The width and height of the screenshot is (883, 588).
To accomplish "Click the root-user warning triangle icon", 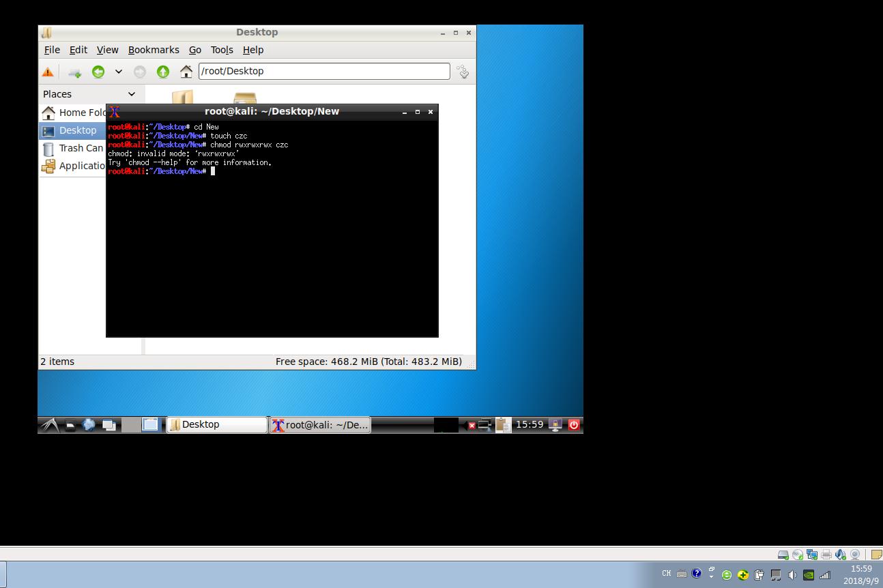I will pos(48,72).
